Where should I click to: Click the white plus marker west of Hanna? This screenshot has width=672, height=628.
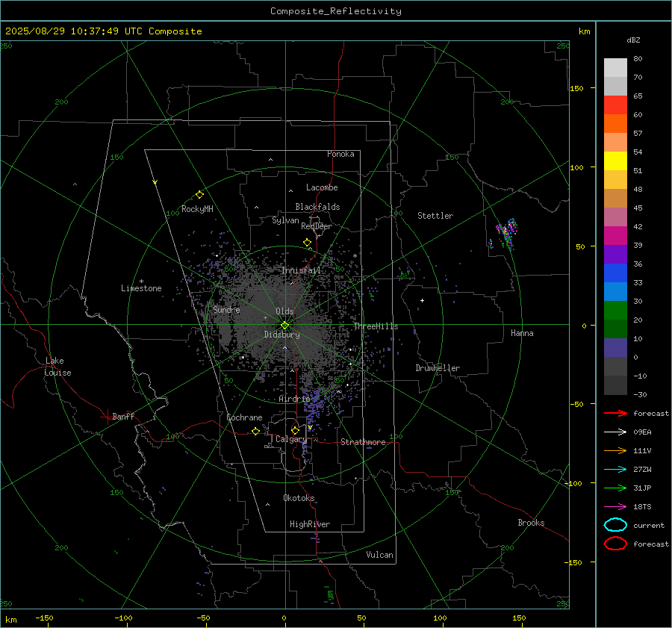click(422, 300)
